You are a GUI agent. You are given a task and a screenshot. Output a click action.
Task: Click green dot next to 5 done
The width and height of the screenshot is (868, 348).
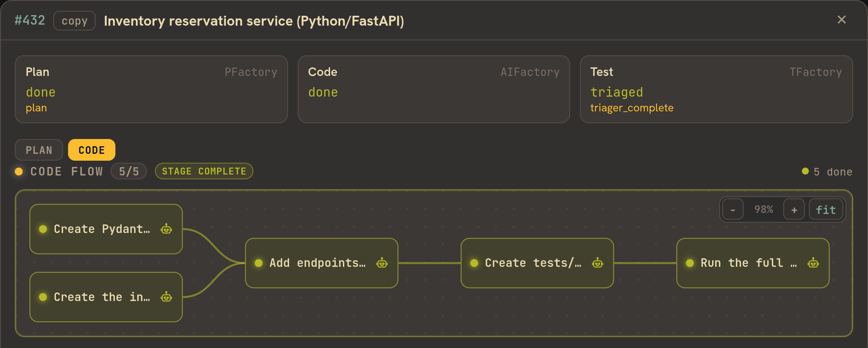point(805,171)
